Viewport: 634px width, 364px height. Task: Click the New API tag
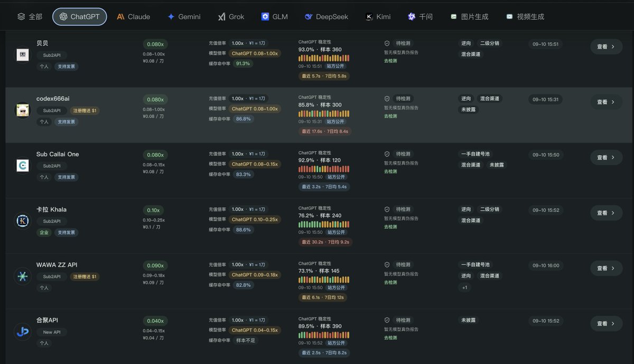click(x=52, y=332)
